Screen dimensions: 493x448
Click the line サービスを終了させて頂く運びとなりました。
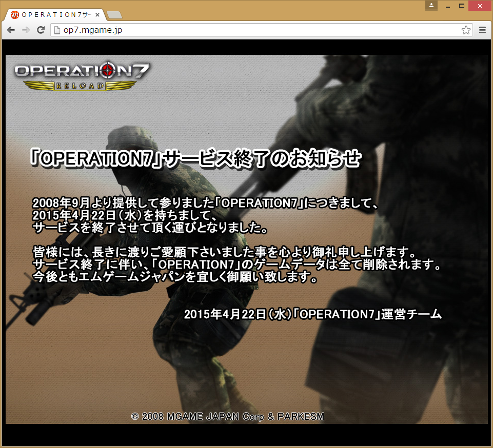[150, 228]
